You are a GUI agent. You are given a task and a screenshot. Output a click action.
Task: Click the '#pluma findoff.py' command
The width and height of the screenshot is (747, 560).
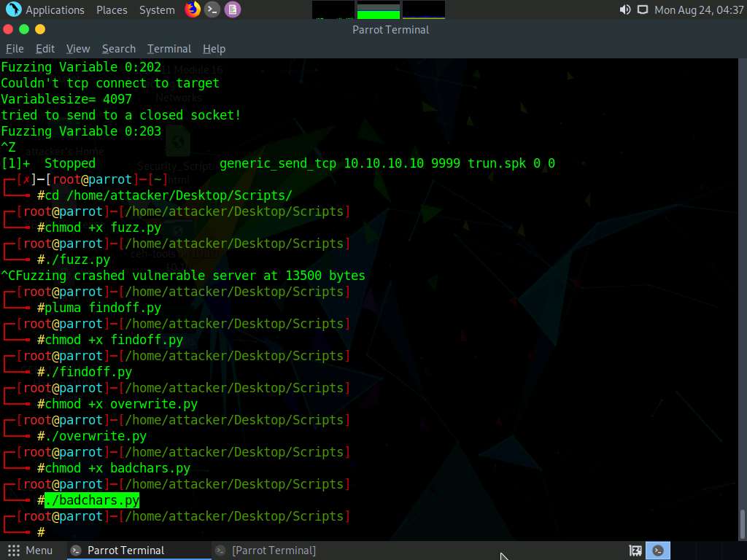coord(99,308)
